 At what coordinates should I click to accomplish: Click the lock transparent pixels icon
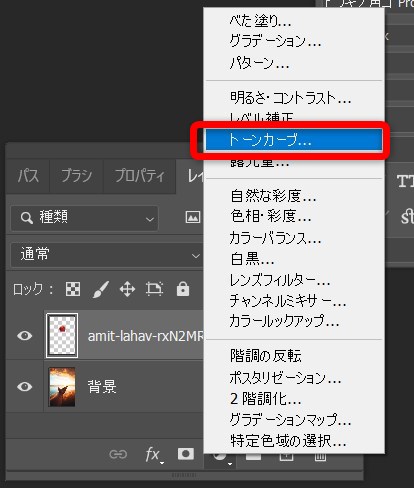coord(73,289)
